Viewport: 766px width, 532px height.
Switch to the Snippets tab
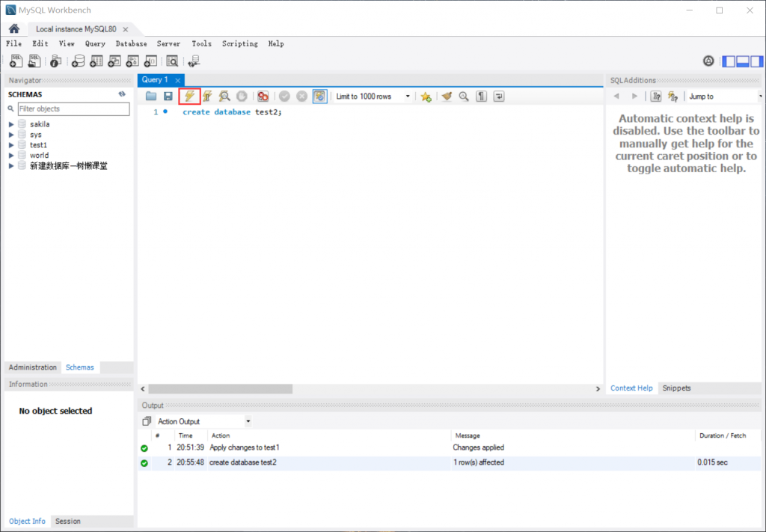point(676,388)
